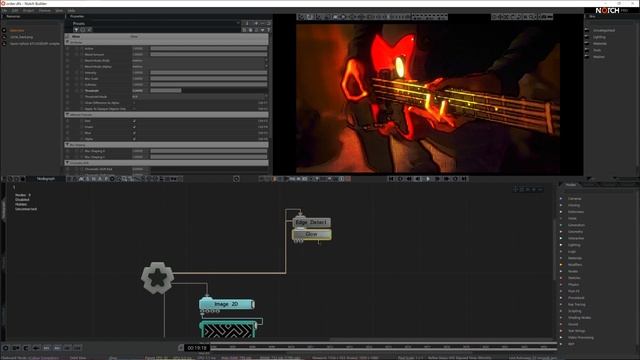Image resolution: width=640 pixels, height=360 pixels.
Task: Select the root star-shaped node in the nodegraph
Action: pyautogui.click(x=157, y=278)
